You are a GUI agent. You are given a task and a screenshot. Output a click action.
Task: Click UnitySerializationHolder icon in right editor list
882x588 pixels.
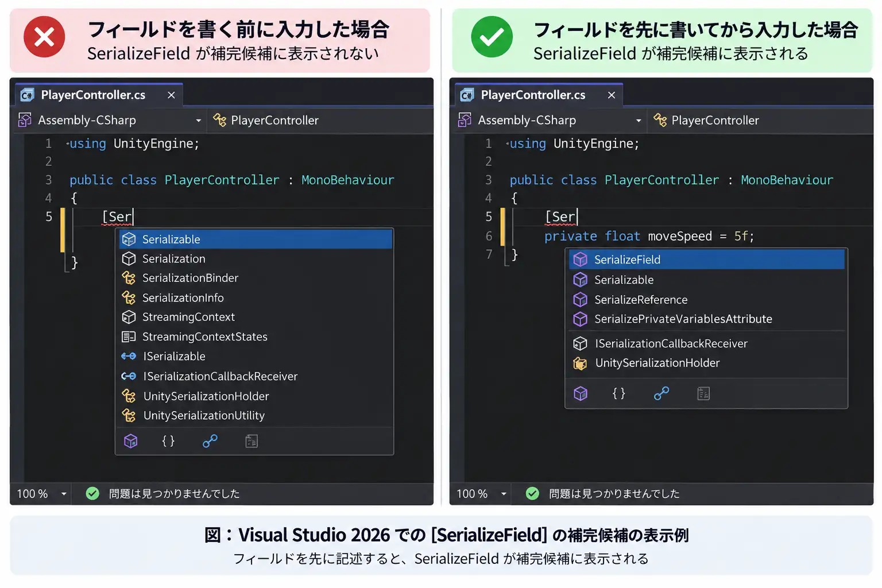pyautogui.click(x=581, y=363)
